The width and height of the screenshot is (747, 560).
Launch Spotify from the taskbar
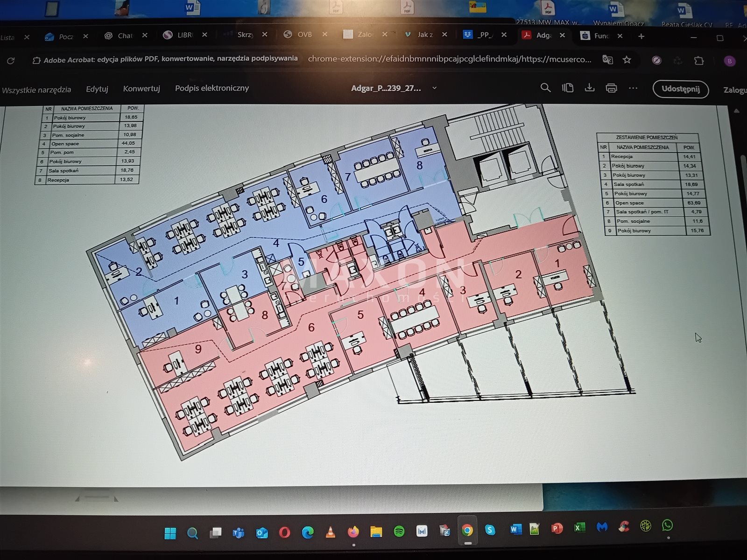399,531
